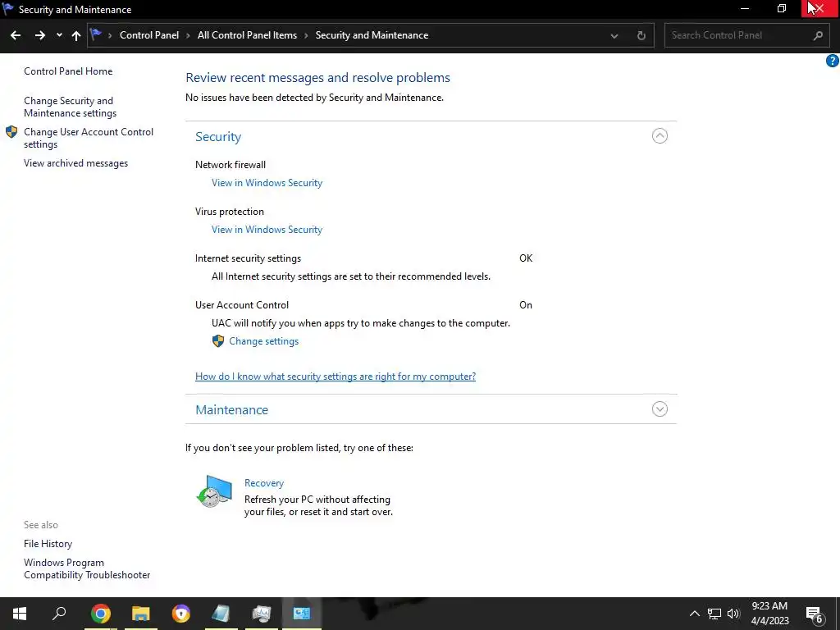Open Windows Program Compatibility Troubleshooter
Viewport: 840px width, 630px height.
(x=87, y=569)
